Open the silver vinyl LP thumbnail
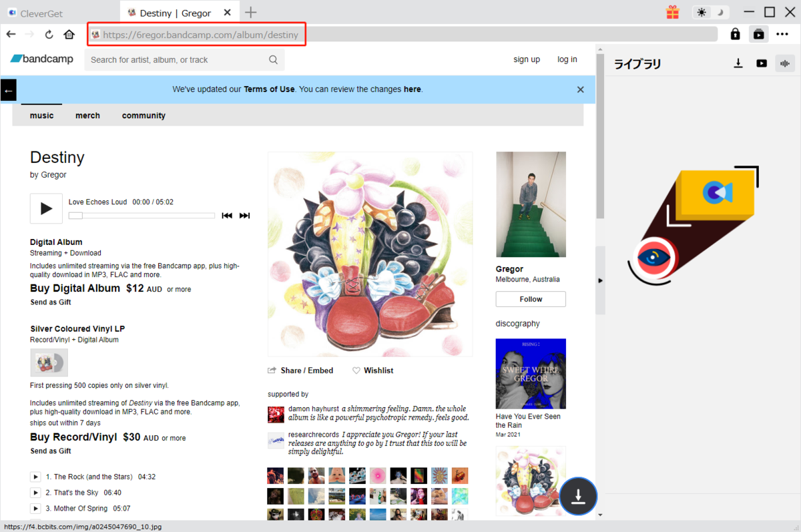The image size is (801, 532). [49, 362]
